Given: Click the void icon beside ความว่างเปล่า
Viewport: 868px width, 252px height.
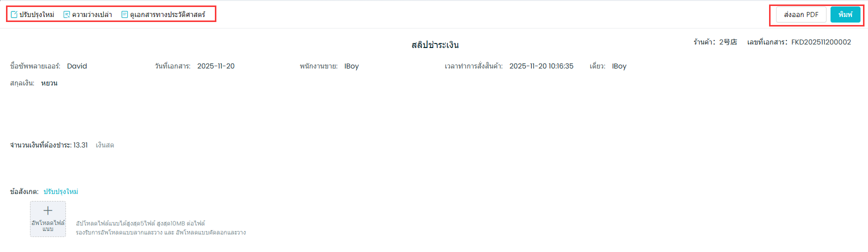Looking at the screenshot, I should pos(66,14).
